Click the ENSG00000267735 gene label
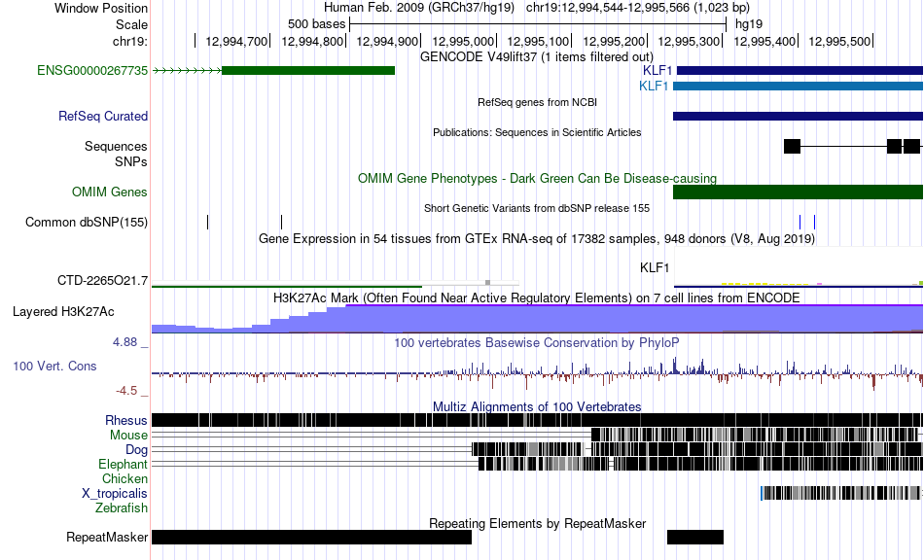The image size is (924, 560). (x=92, y=71)
